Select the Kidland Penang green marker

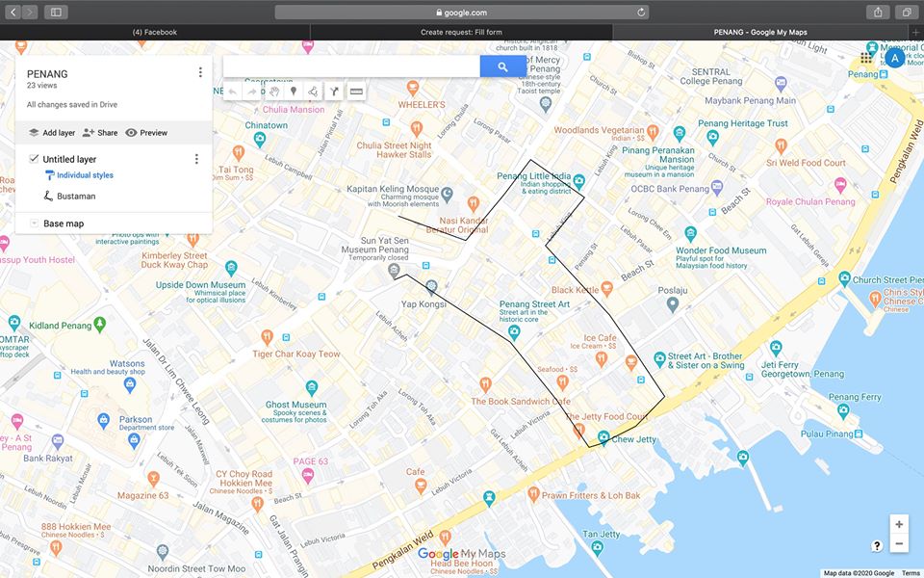(99, 324)
